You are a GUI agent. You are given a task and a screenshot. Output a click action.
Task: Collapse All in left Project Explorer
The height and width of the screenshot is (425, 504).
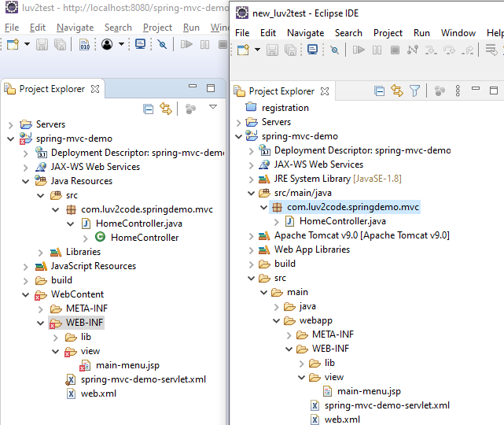(148, 109)
